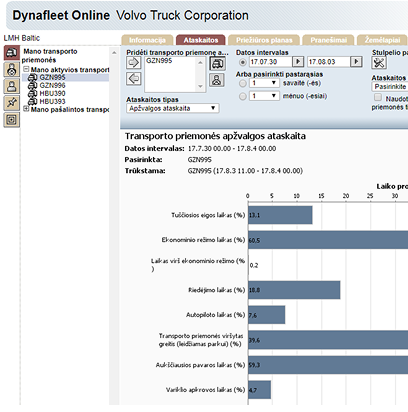Open the weeks count dropdown
Viewport: 408px width, 412px height.
coord(264,83)
